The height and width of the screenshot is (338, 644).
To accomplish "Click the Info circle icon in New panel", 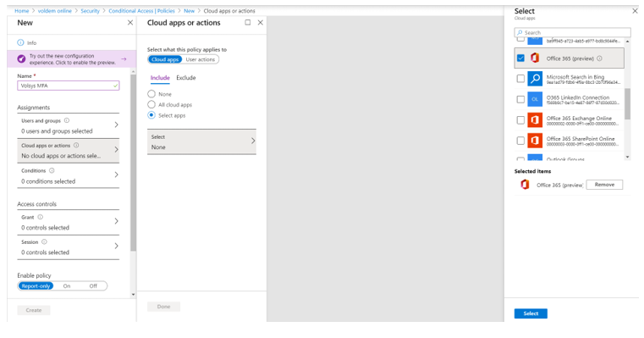I will (20, 42).
